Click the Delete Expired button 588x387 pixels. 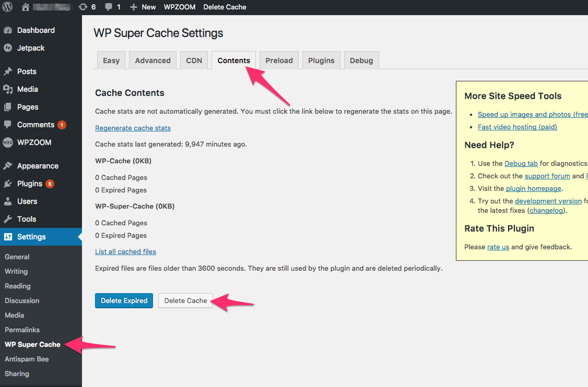point(124,300)
